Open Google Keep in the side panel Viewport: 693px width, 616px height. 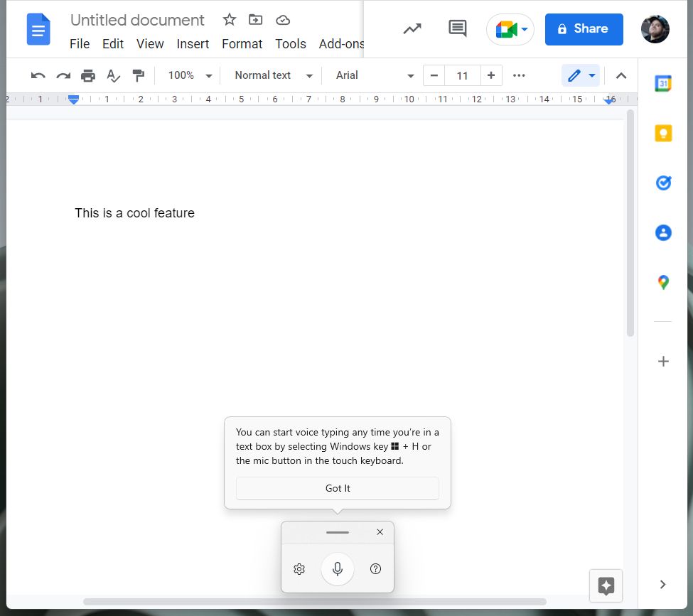click(x=662, y=133)
